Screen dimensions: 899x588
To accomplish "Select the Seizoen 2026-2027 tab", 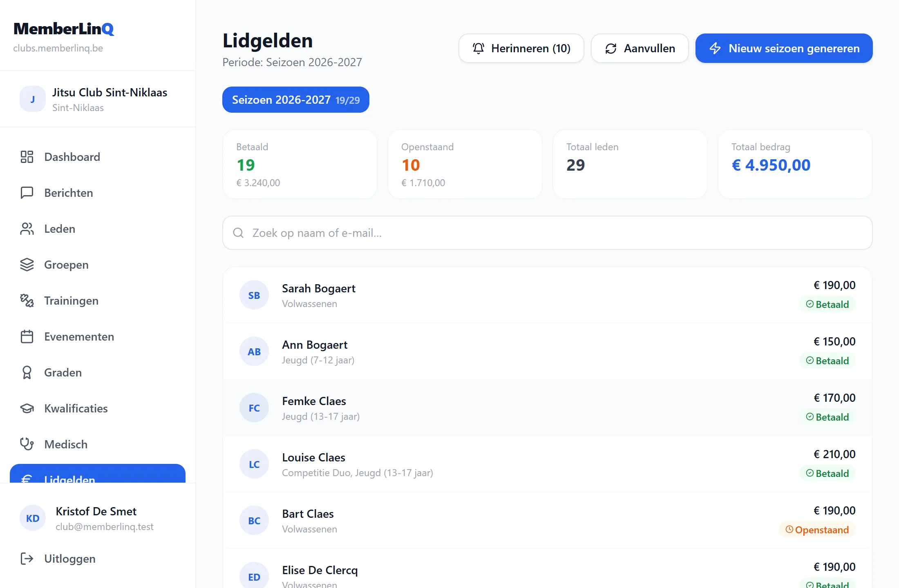I will (296, 100).
